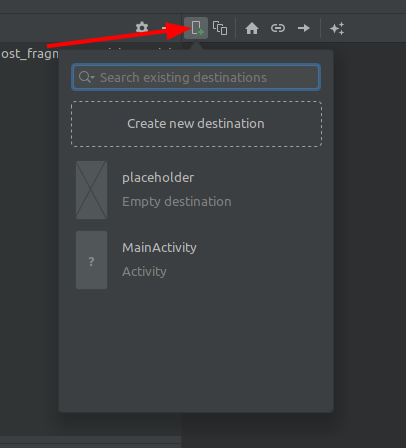Click Create new destination
The width and height of the screenshot is (406, 448).
pos(196,124)
